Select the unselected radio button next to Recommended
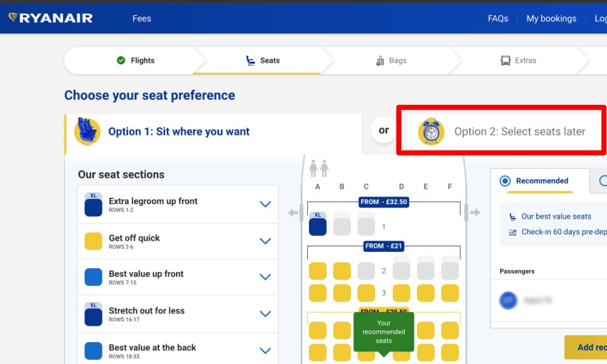 click(603, 181)
